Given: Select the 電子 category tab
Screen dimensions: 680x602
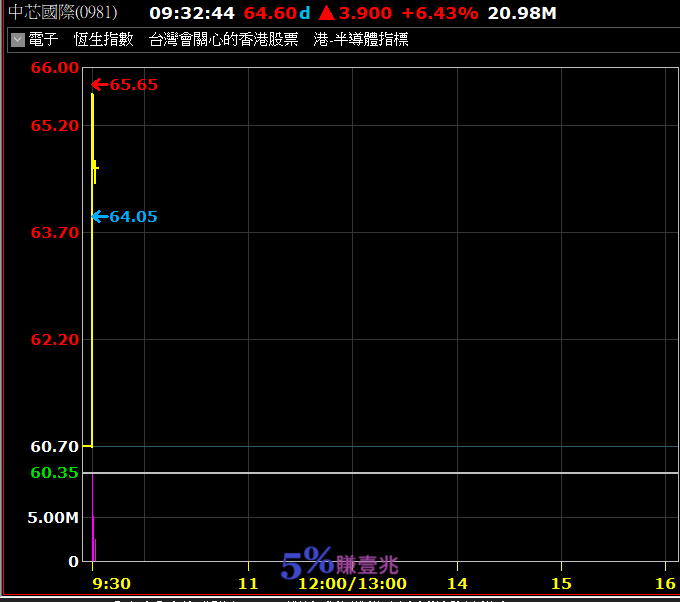Looking at the screenshot, I should pos(43,39).
